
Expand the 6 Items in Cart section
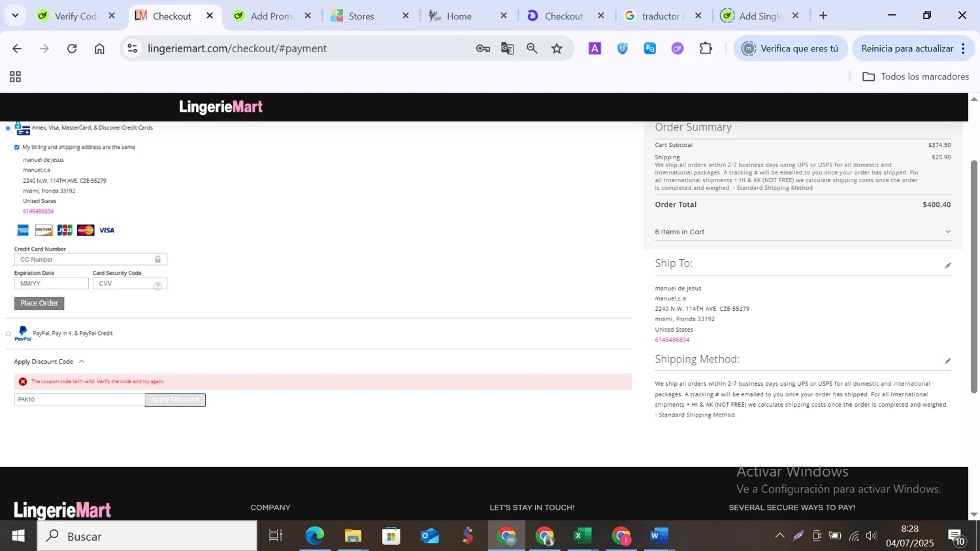pos(803,232)
